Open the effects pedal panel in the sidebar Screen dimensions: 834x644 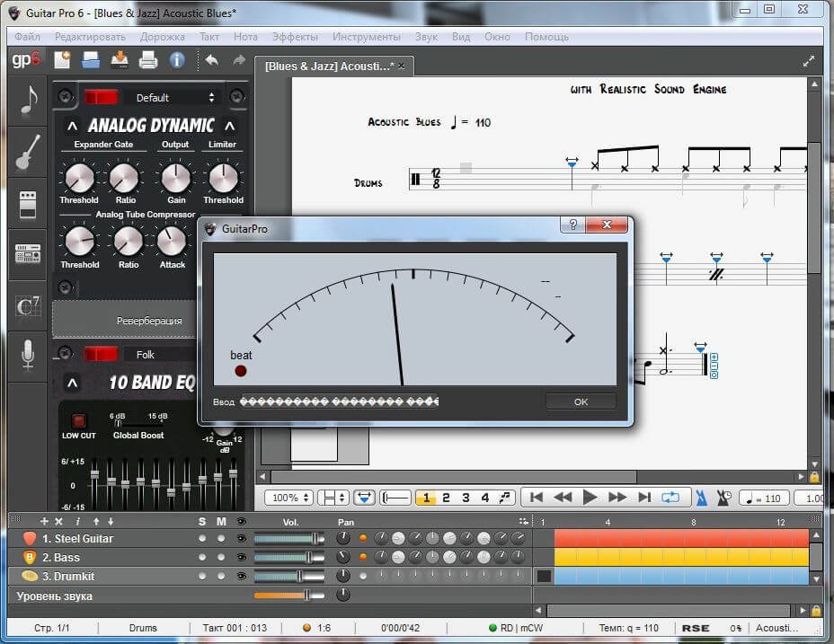[28, 205]
